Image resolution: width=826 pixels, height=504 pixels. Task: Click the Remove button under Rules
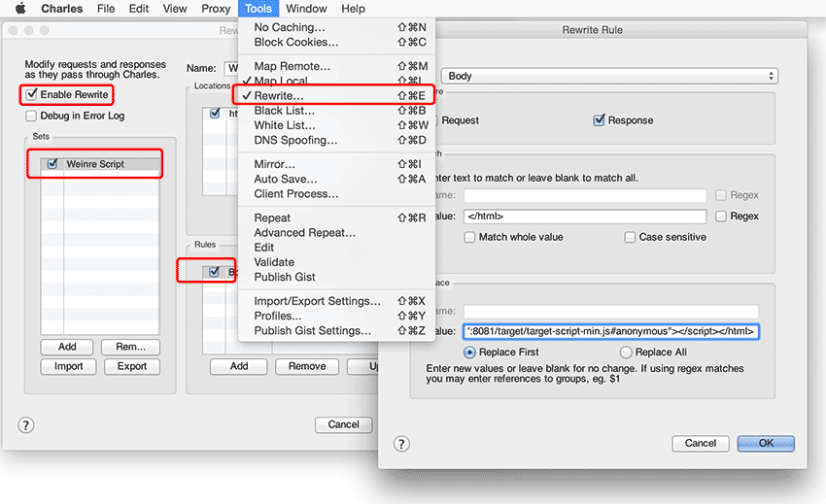[306, 366]
